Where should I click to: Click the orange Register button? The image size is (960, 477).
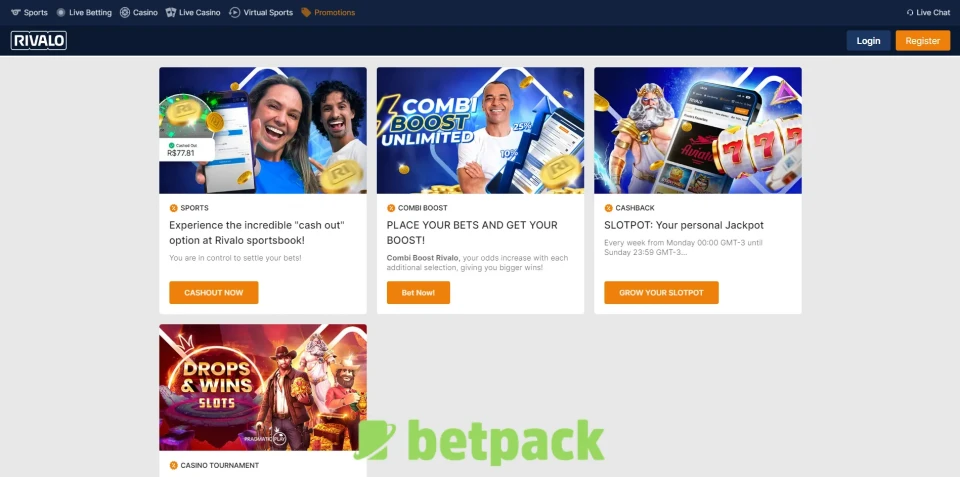(923, 40)
